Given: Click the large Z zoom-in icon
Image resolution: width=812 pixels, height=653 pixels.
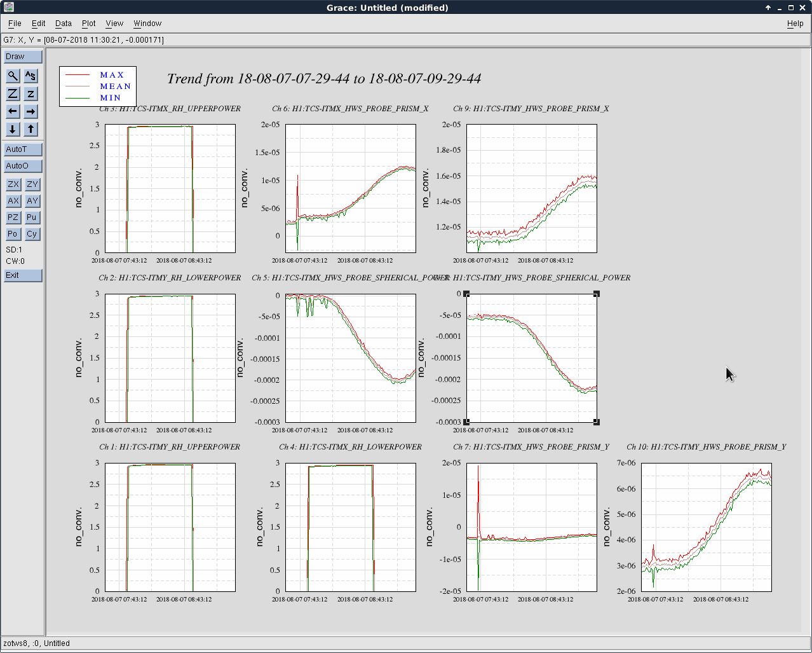Looking at the screenshot, I should 13,93.
